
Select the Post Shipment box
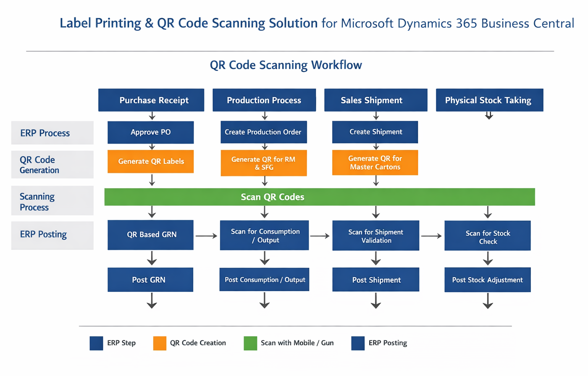(x=376, y=280)
